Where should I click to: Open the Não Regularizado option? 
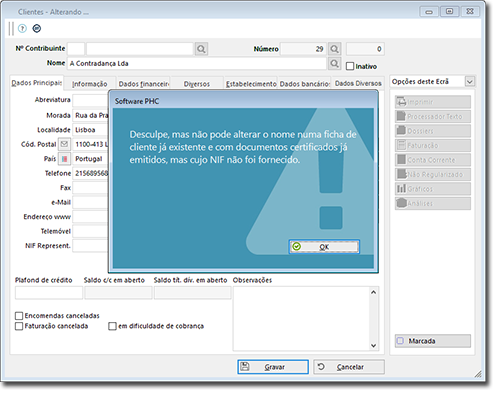pyautogui.click(x=433, y=174)
